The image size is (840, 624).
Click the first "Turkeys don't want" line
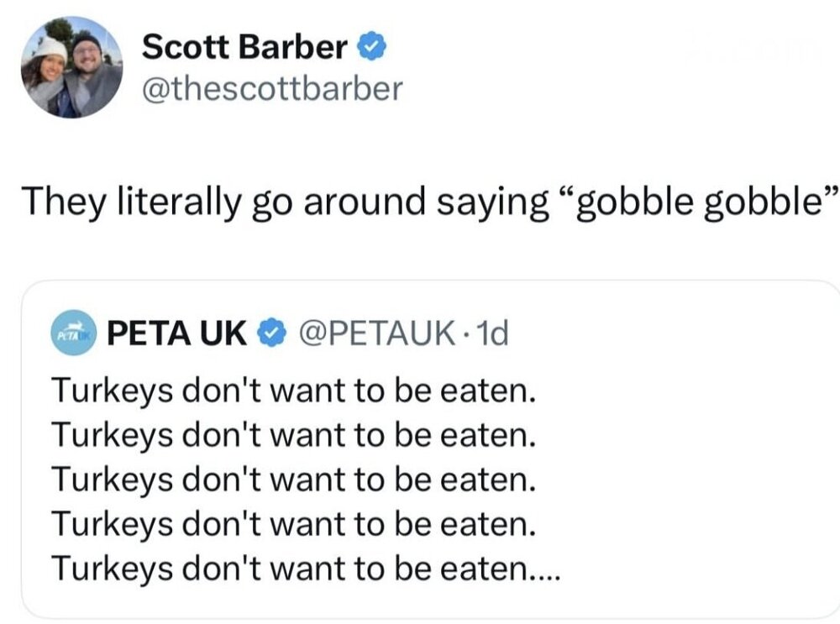pos(293,392)
